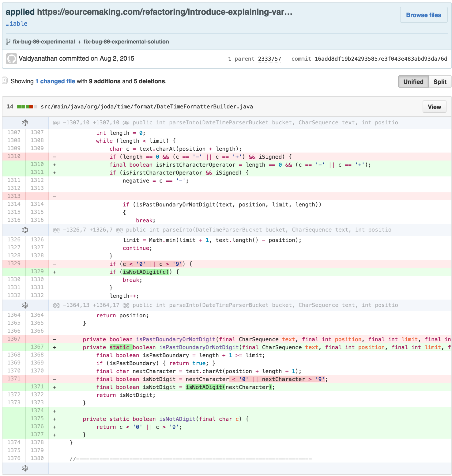Expand hidden lines above line 1364
Viewport: 452px width, 476px height.
pos(25,305)
